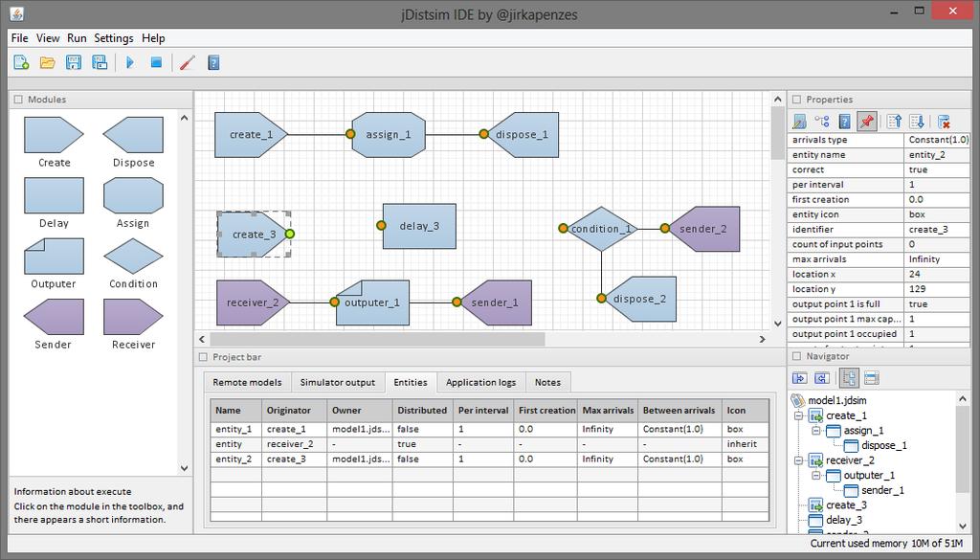Screen dimensions: 980x560
Task: Toggle the red pin icon in Properties
Action: 866,122
